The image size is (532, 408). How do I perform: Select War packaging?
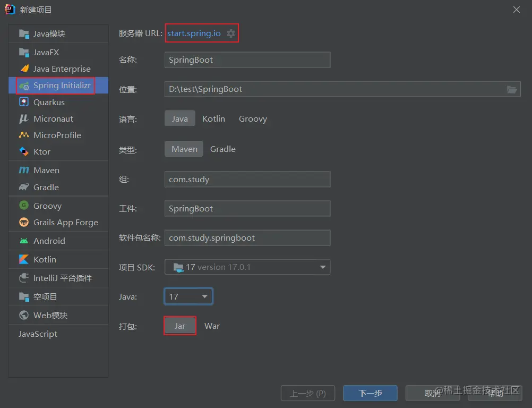[212, 326]
